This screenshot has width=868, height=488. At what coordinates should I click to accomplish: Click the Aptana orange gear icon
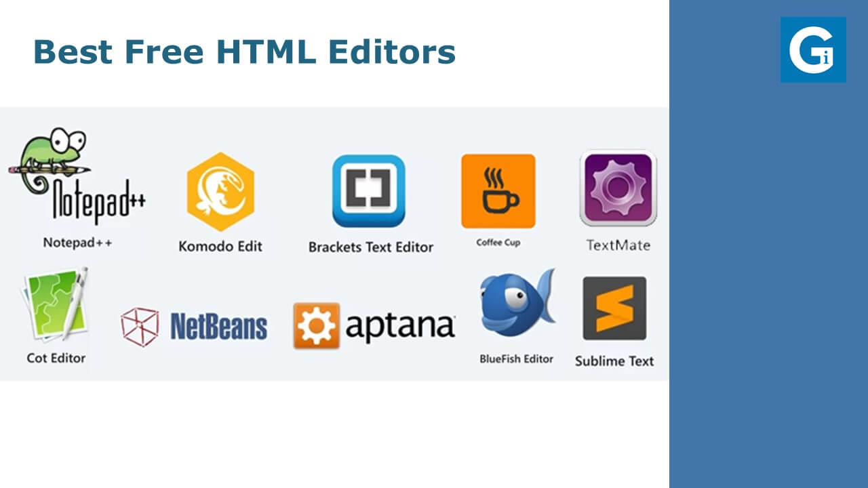[317, 326]
